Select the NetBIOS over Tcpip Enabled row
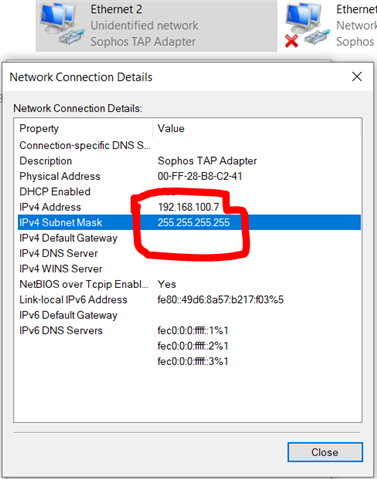 pyautogui.click(x=189, y=284)
